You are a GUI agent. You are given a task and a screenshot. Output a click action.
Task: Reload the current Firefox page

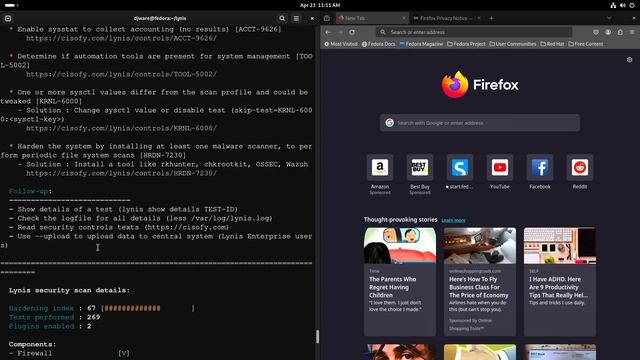tap(352, 32)
